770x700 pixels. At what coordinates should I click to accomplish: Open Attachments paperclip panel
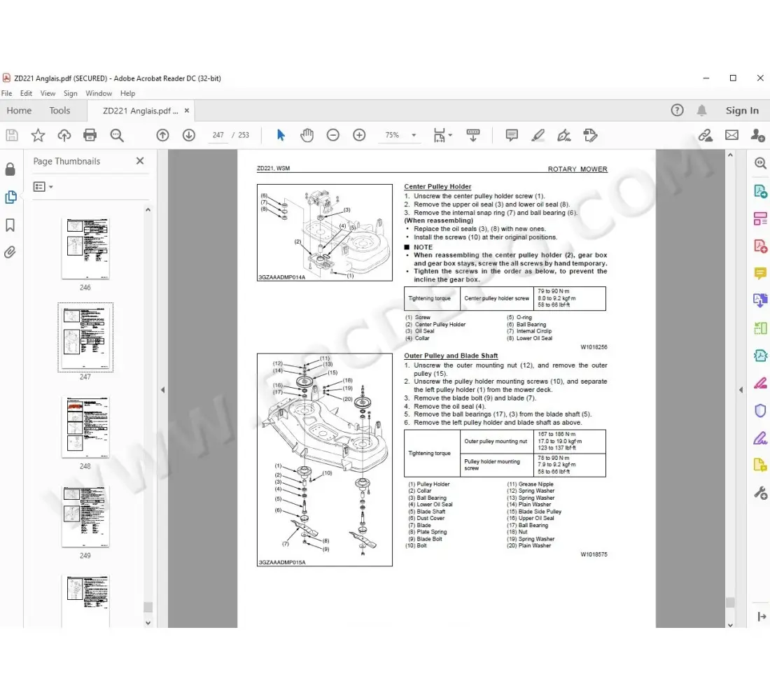(10, 253)
